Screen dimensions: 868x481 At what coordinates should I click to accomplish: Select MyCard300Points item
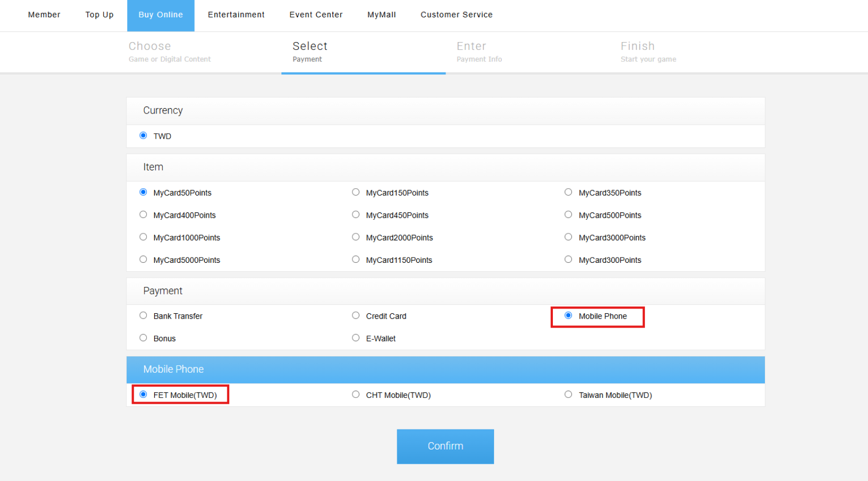(568, 260)
